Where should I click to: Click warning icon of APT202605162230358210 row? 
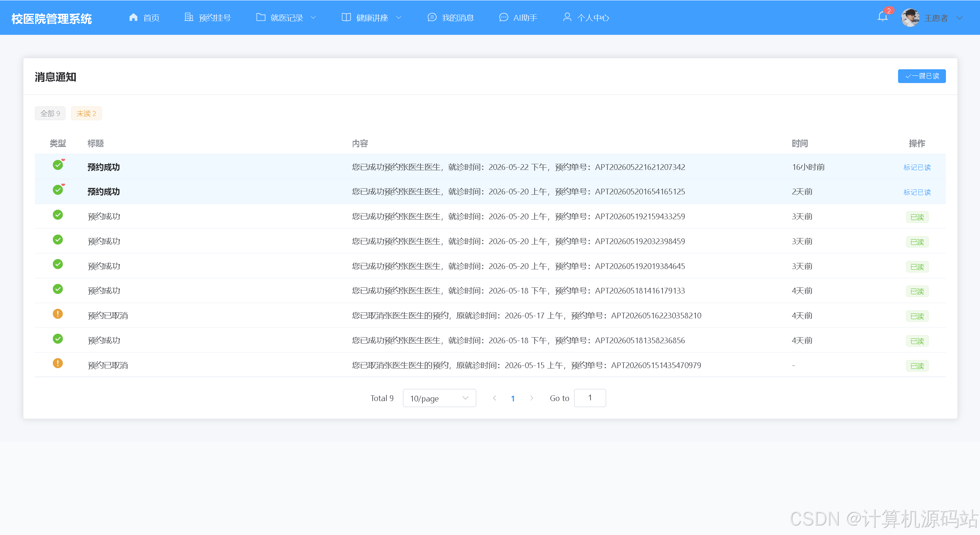pos(58,314)
